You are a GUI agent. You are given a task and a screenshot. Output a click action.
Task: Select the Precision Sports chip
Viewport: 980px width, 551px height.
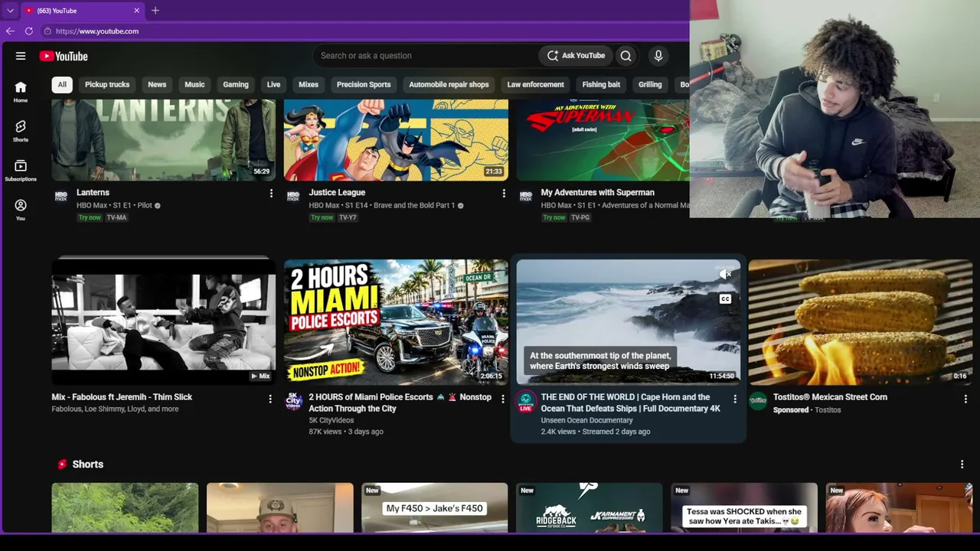(x=364, y=84)
